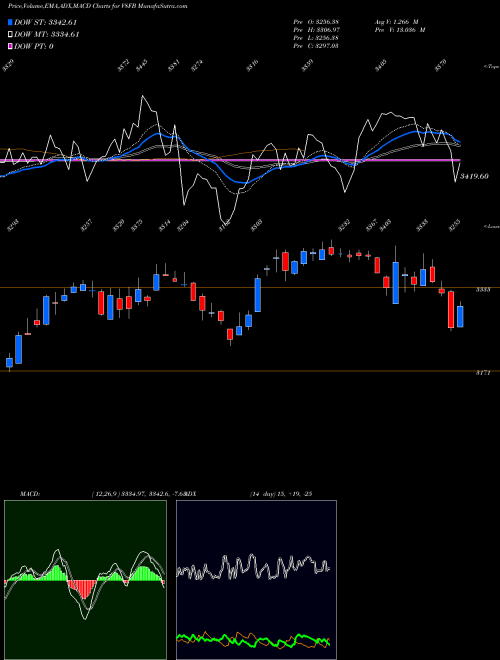Click the tall blue candlestick below 3403 label

tap(396, 283)
